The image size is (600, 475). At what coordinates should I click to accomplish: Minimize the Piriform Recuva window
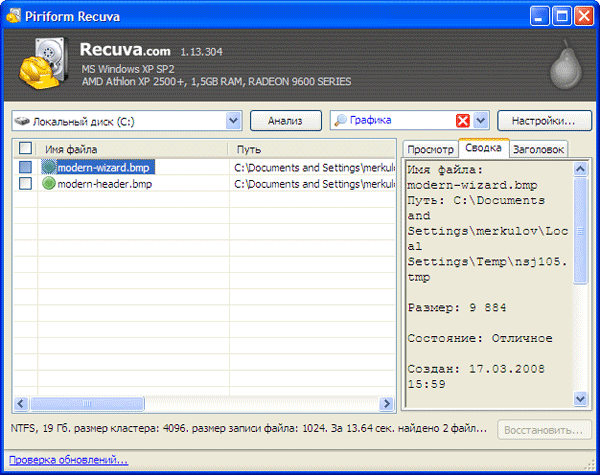click(539, 16)
